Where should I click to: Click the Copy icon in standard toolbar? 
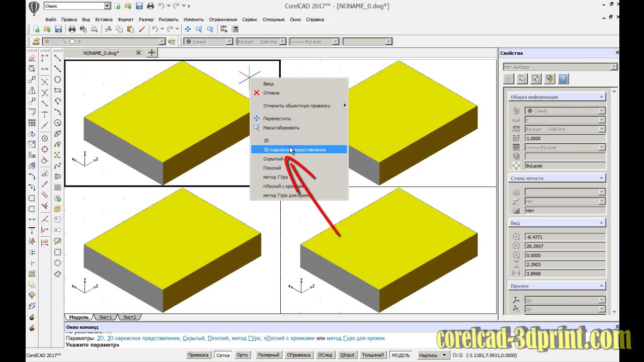coord(119,29)
